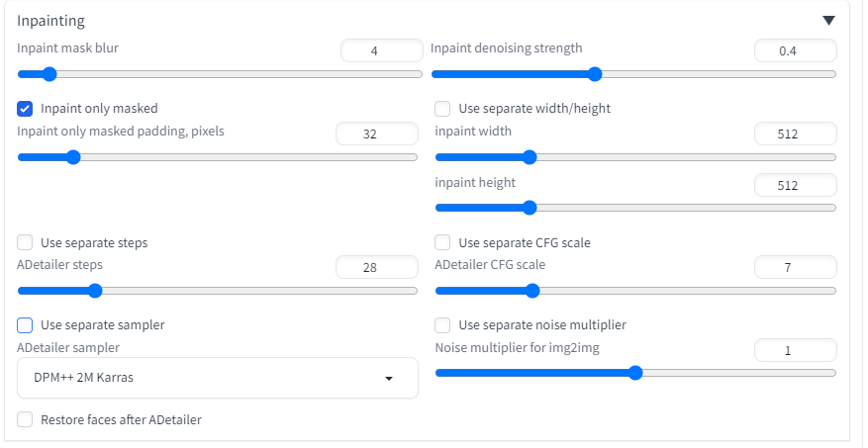Screen dimensions: 868x448
Task: Uncheck Inpaint only masked checkbox
Action: click(x=26, y=108)
